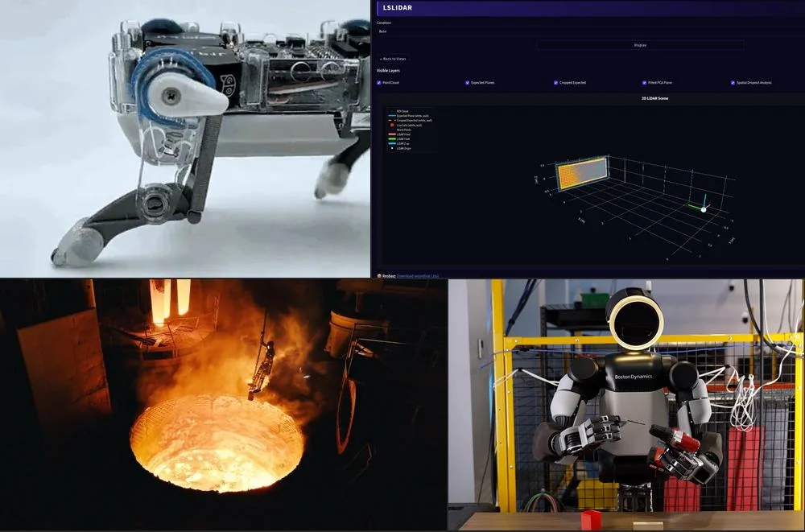Click the 3D LiDAR Scene title
Viewport: 805px width, 532px height.
click(654, 98)
